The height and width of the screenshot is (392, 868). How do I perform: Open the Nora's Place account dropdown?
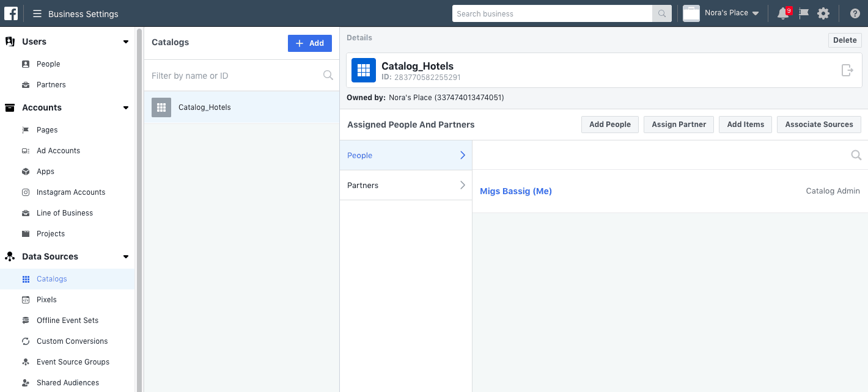(722, 13)
